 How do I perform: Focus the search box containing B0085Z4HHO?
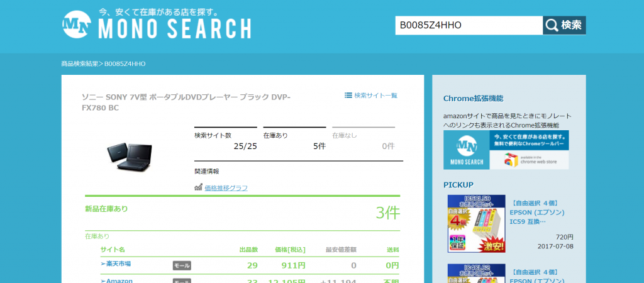tap(469, 25)
